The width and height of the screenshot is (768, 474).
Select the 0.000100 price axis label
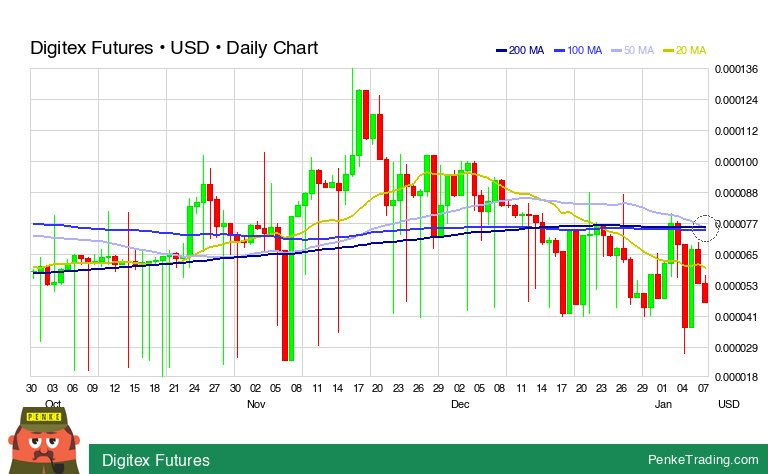(x=736, y=162)
